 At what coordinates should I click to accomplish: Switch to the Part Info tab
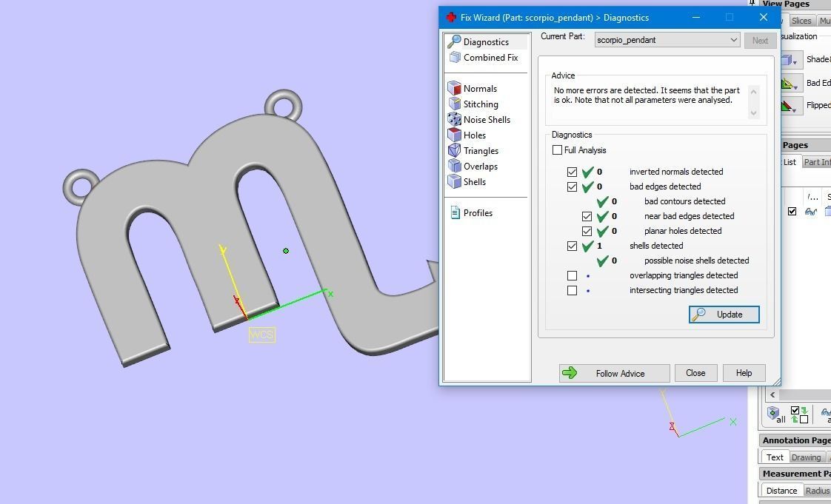[x=817, y=162]
